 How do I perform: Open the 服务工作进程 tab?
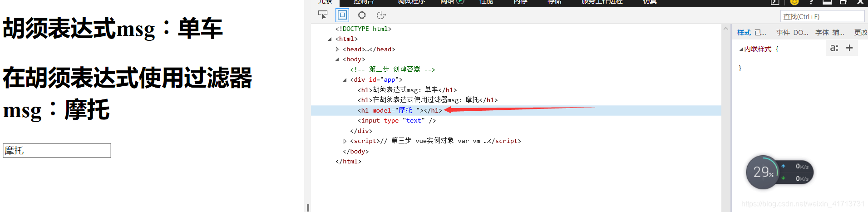coord(602,2)
